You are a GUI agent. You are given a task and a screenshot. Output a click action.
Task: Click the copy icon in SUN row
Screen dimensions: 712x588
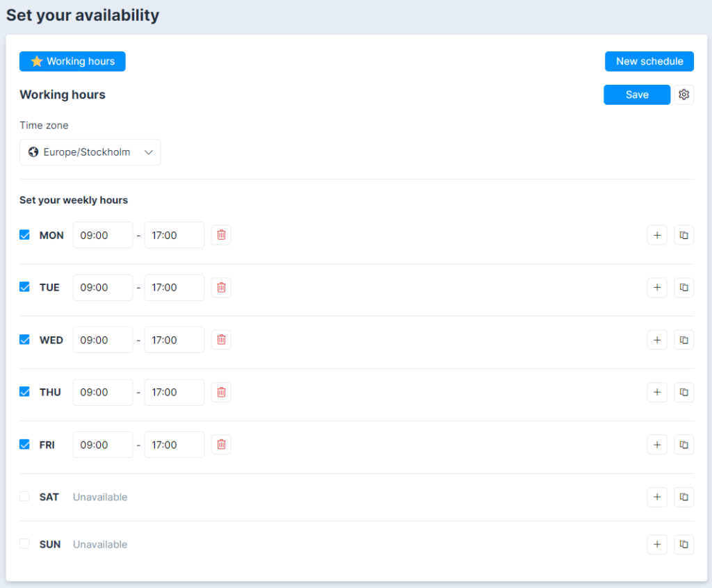[x=684, y=544]
